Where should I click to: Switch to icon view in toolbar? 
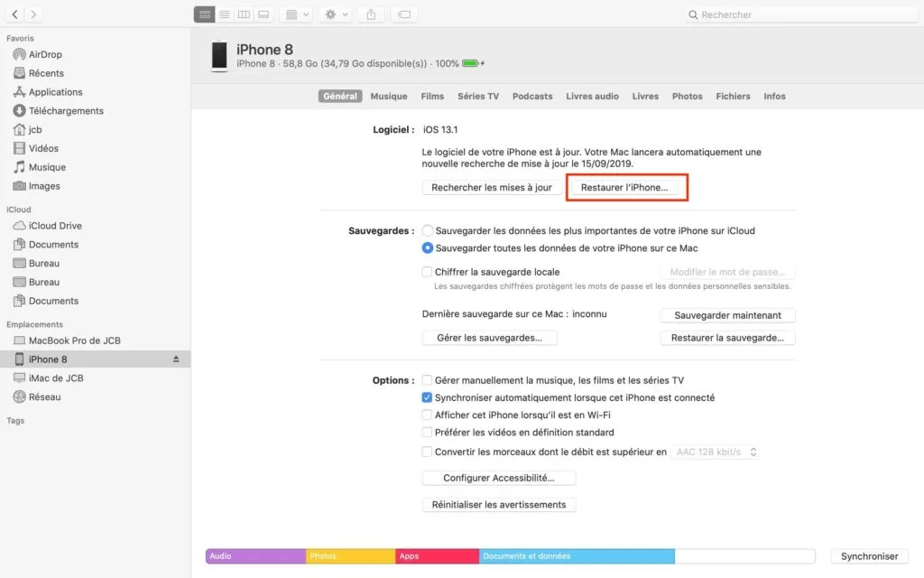pyautogui.click(x=204, y=14)
